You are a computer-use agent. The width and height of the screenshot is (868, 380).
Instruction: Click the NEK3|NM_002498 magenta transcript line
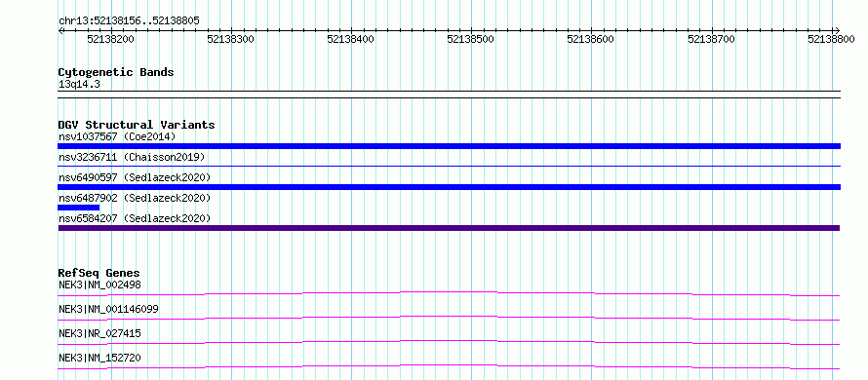click(449, 293)
